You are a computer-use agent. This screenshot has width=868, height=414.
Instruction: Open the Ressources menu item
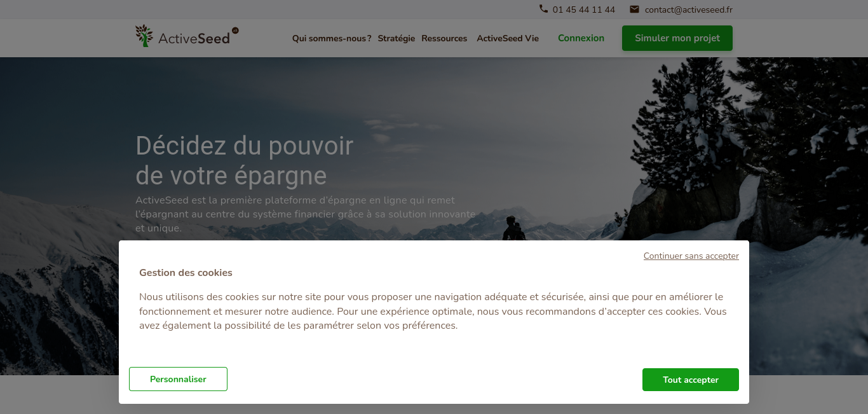pos(444,38)
